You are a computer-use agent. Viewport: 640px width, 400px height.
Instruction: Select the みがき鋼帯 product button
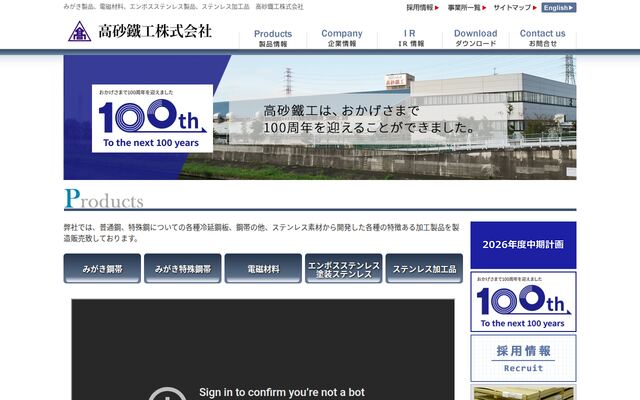102,269
